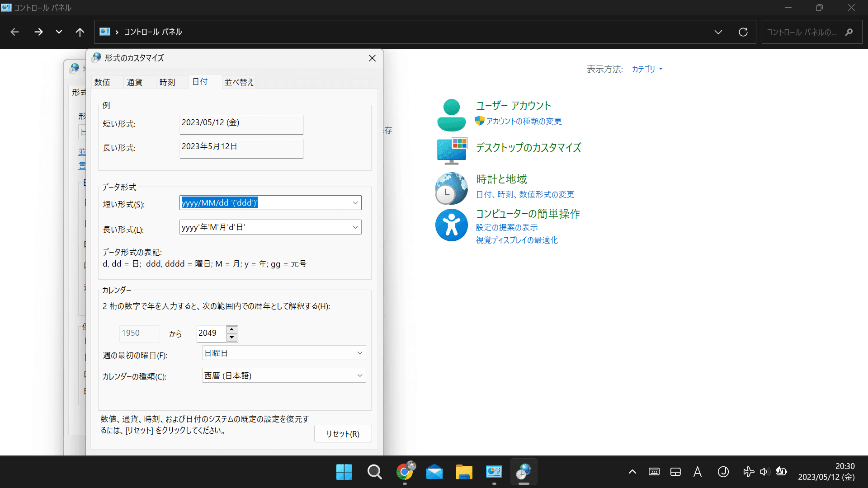This screenshot has height=488, width=868.
Task: Open the first day of week dropdown
Action: click(x=360, y=353)
